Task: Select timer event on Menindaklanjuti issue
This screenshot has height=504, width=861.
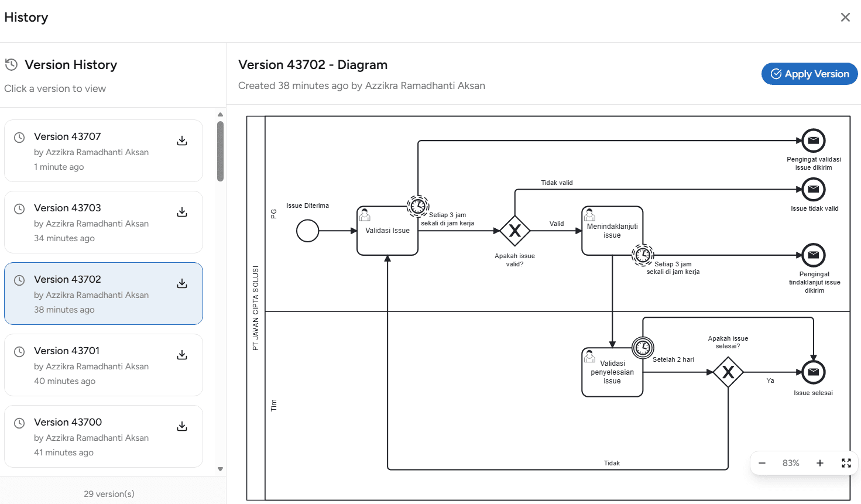Action: [x=643, y=255]
